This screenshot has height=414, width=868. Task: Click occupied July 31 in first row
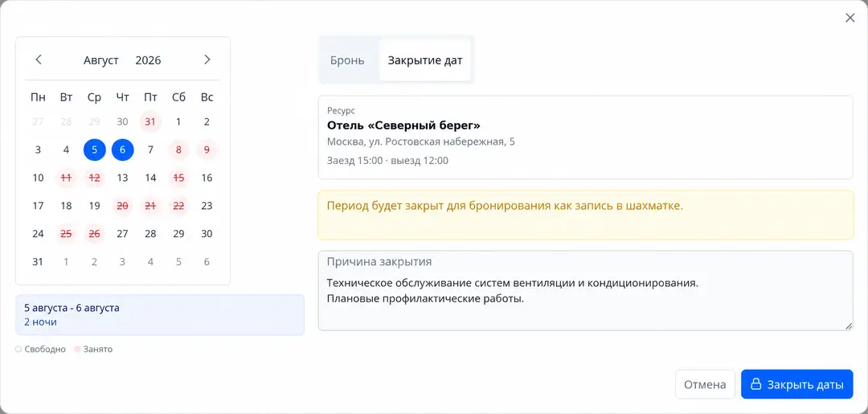[x=150, y=121]
